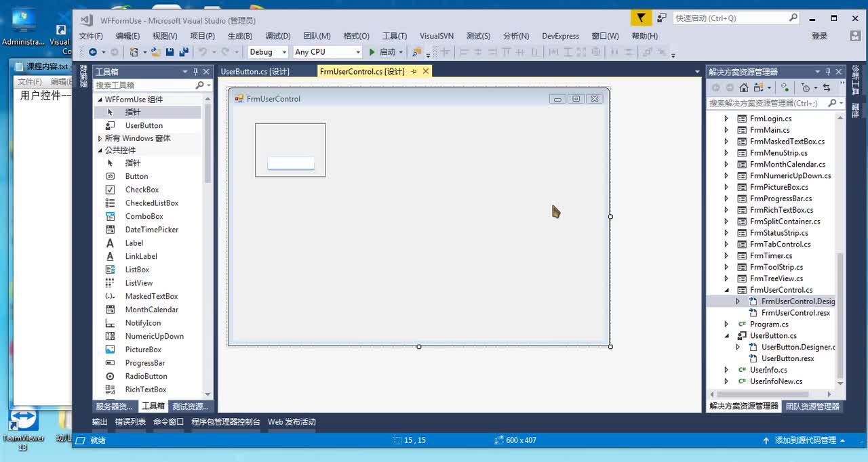Open the DevExpress menu
This screenshot has width=868, height=462.
coord(560,36)
